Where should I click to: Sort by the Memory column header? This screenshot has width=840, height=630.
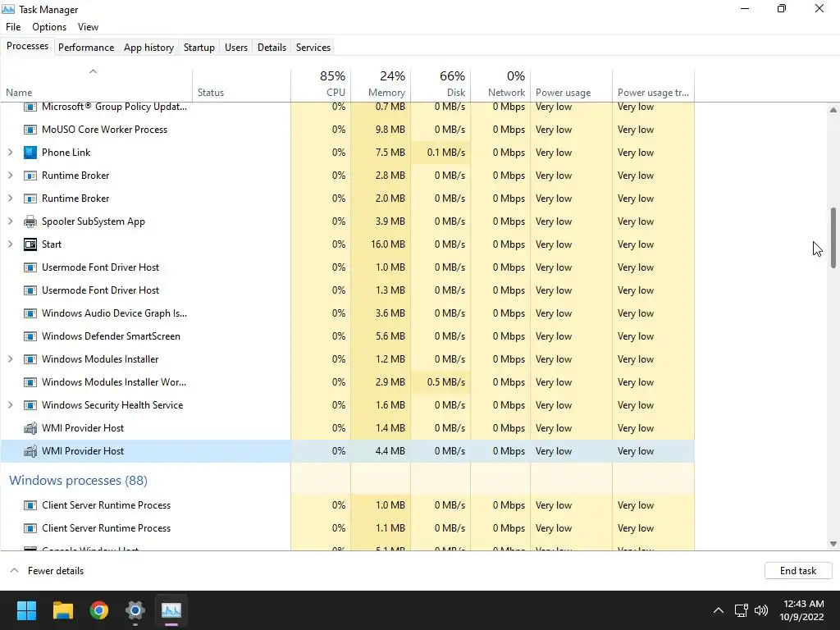click(381, 85)
